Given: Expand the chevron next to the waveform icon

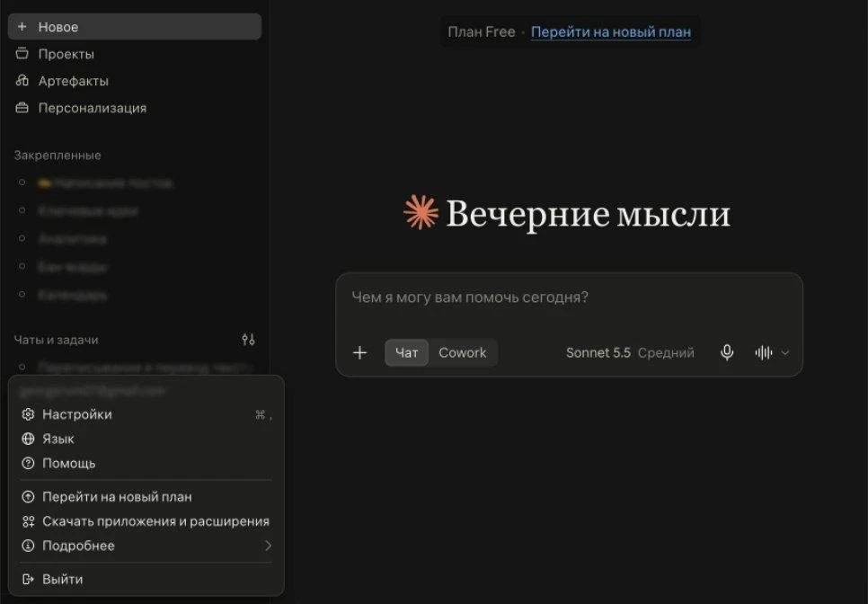Looking at the screenshot, I should [x=785, y=352].
